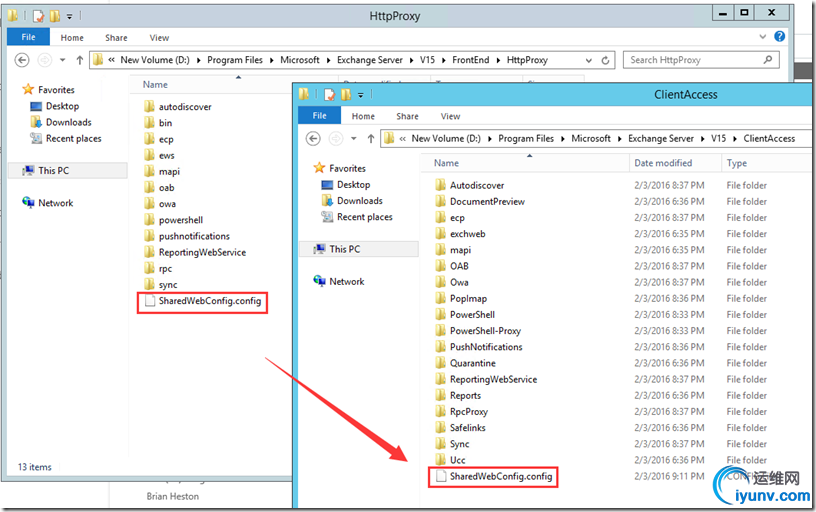This screenshot has height=512, width=816.
Task: Open recent locations dropdown in ClientAccess window
Action: [354, 139]
